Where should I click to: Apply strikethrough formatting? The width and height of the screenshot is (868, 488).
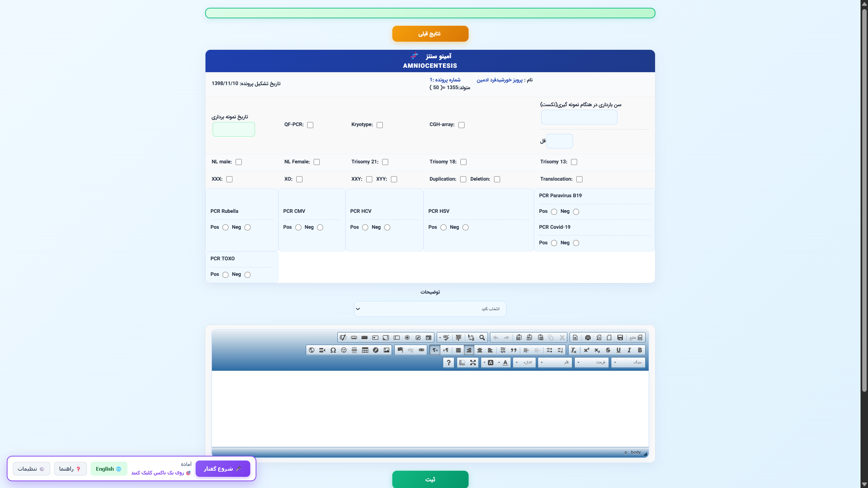(x=608, y=350)
